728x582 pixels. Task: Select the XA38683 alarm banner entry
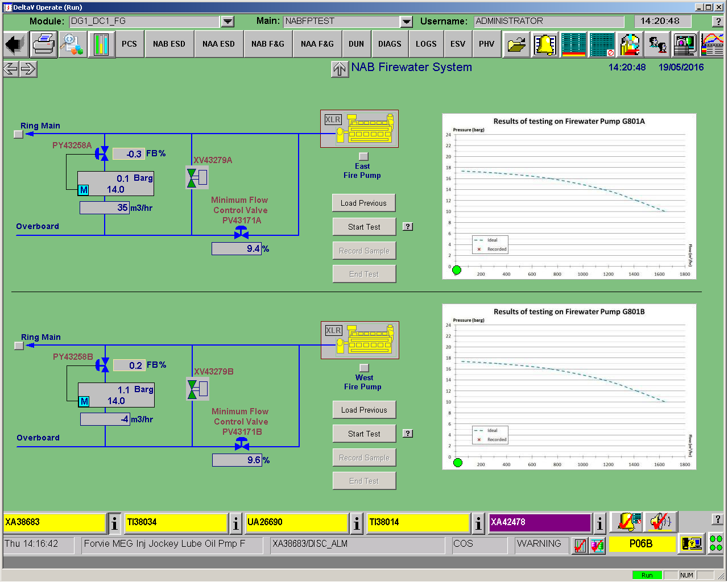coord(54,522)
